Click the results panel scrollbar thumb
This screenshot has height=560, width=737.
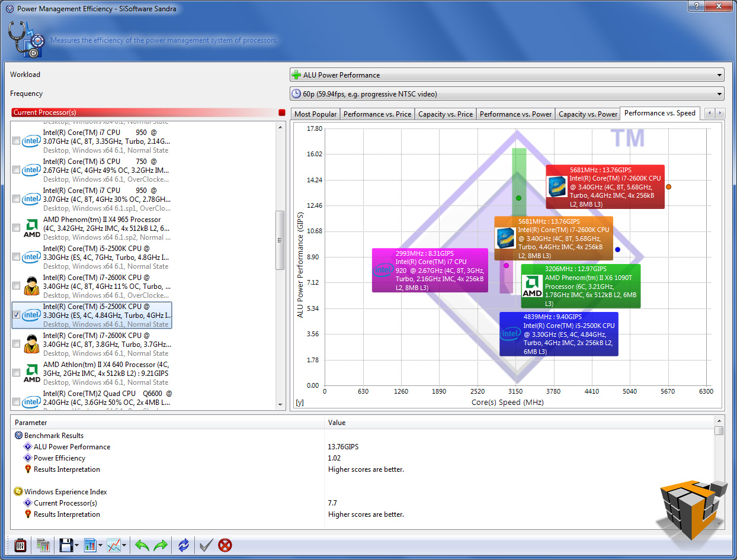pyautogui.click(x=719, y=430)
